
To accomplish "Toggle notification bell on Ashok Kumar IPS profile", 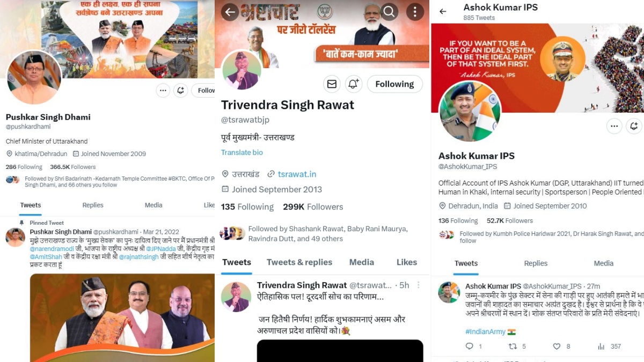I will 634,126.
